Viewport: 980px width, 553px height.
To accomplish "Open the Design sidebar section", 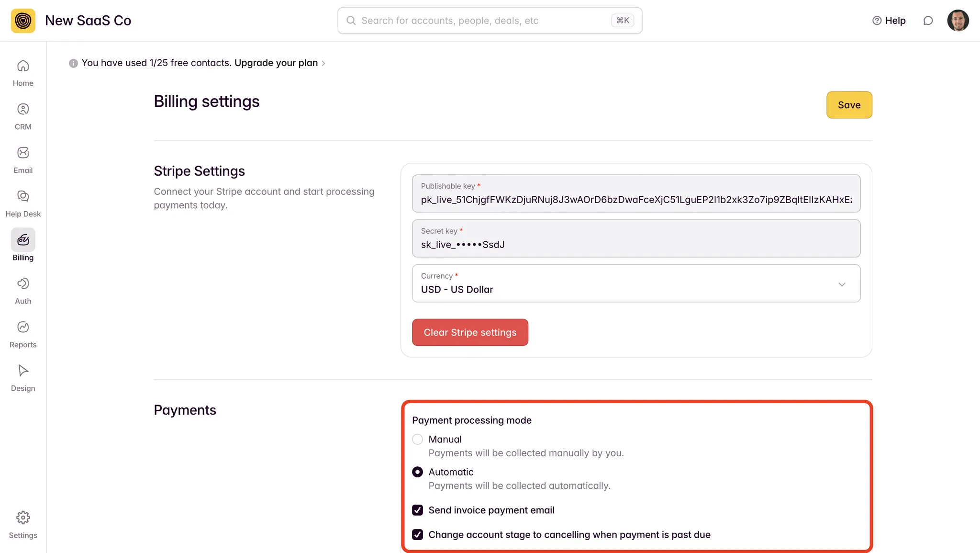I will coord(23,371).
